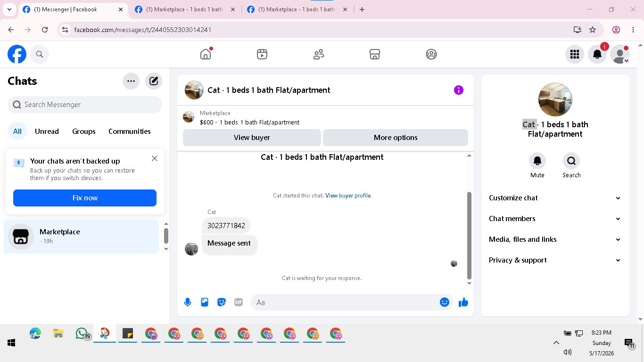Expand the Chat members section
Viewport: 644px width, 362px height.
click(555, 219)
